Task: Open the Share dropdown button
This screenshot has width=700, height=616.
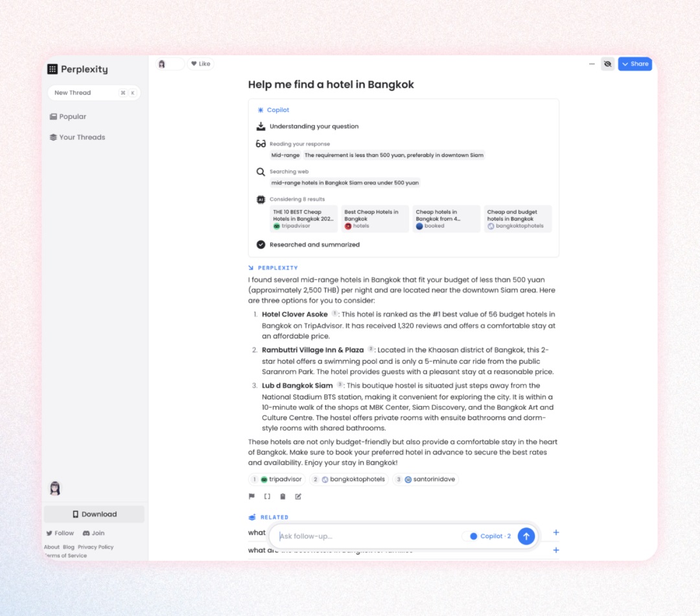Action: coord(635,64)
